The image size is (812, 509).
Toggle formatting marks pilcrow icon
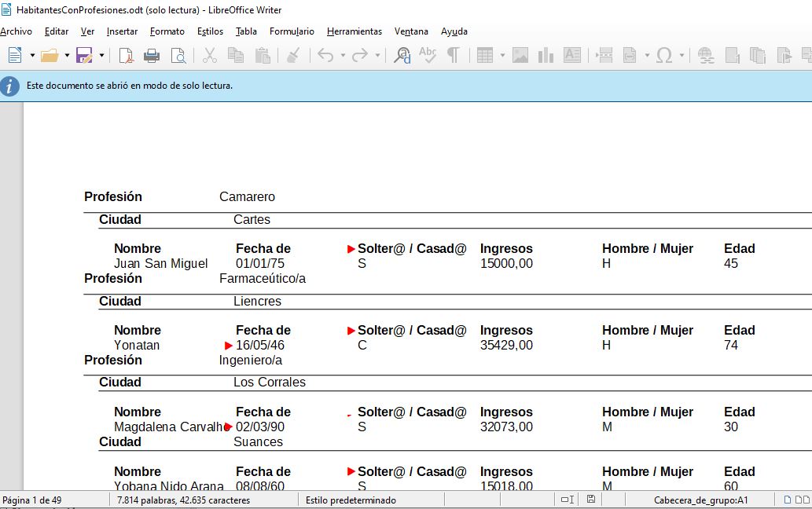point(453,55)
